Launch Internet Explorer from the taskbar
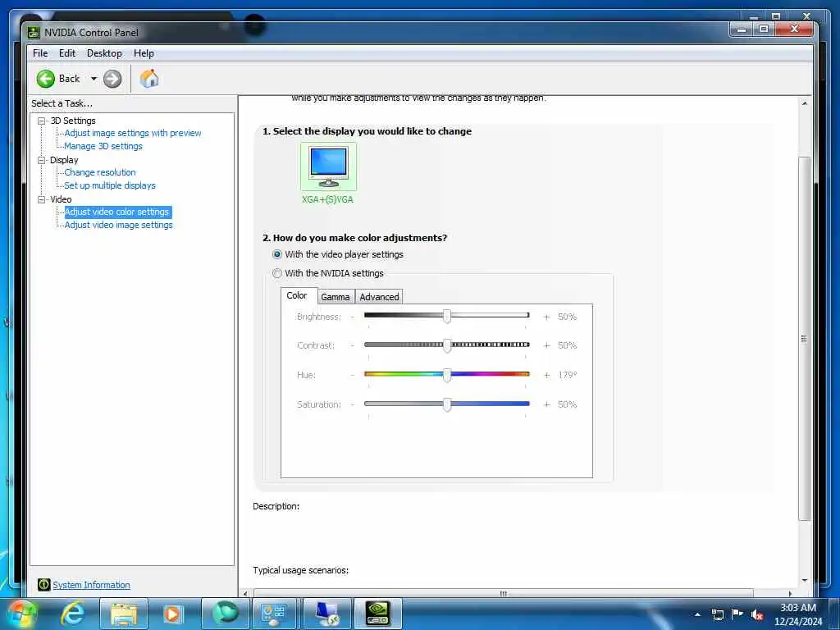 (x=73, y=614)
